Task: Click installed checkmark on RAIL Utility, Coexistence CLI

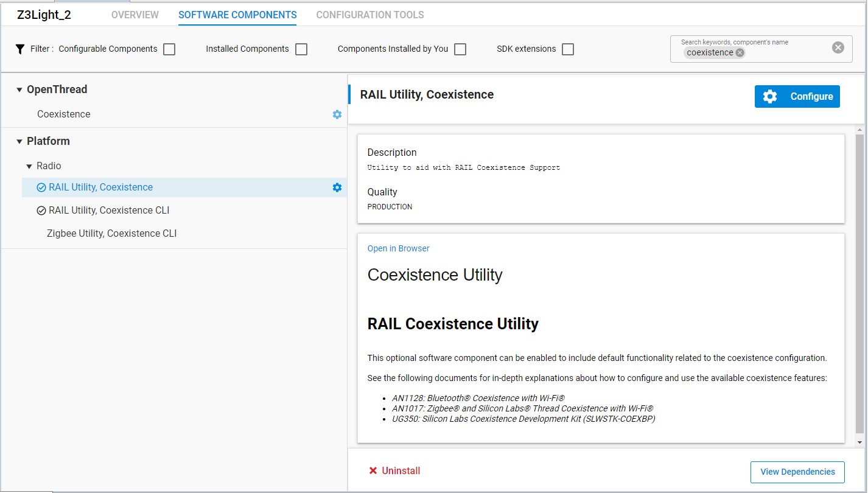Action: point(41,211)
